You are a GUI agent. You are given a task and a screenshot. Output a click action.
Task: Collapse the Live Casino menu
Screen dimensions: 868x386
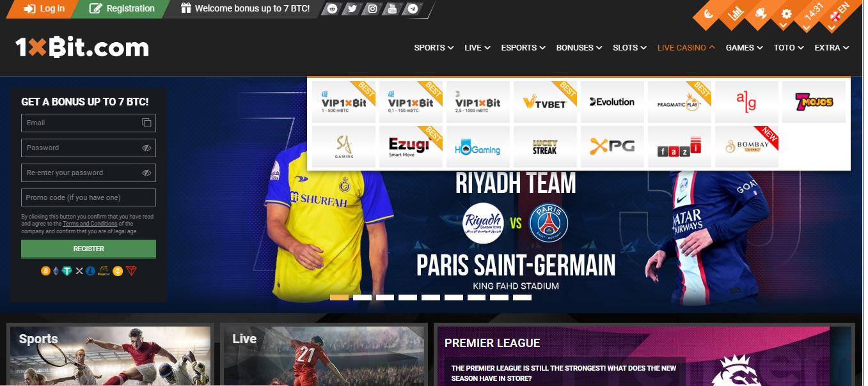pyautogui.click(x=686, y=48)
